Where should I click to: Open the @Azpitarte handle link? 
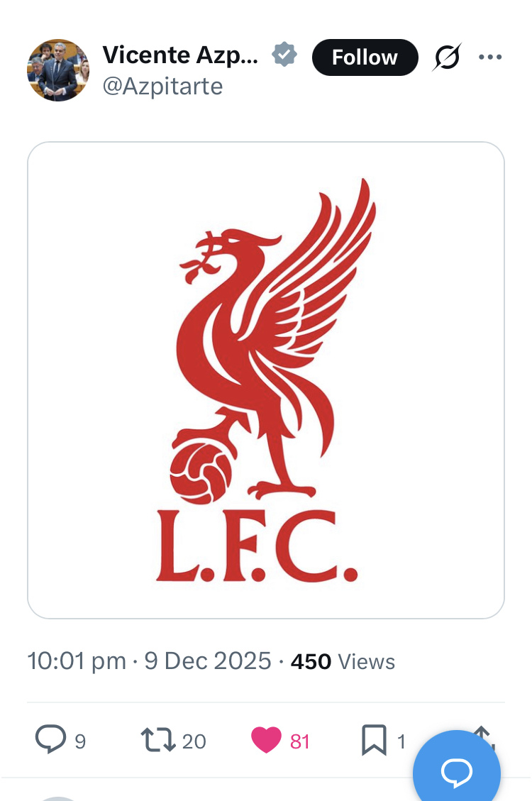tap(162, 87)
